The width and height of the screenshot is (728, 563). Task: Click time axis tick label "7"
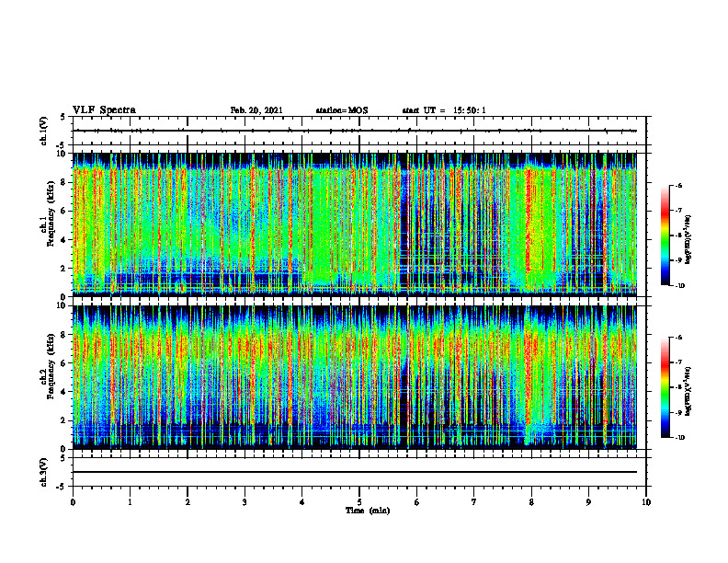click(474, 502)
